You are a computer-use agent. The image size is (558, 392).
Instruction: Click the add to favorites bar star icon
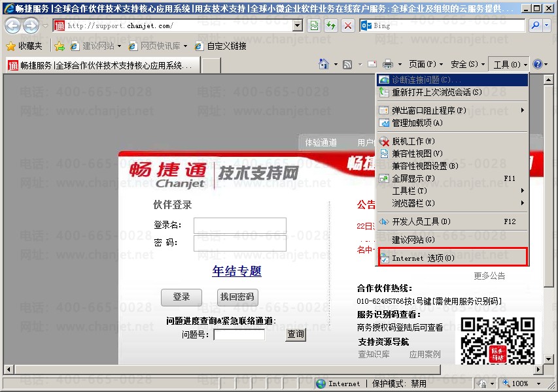pyautogui.click(x=60, y=46)
